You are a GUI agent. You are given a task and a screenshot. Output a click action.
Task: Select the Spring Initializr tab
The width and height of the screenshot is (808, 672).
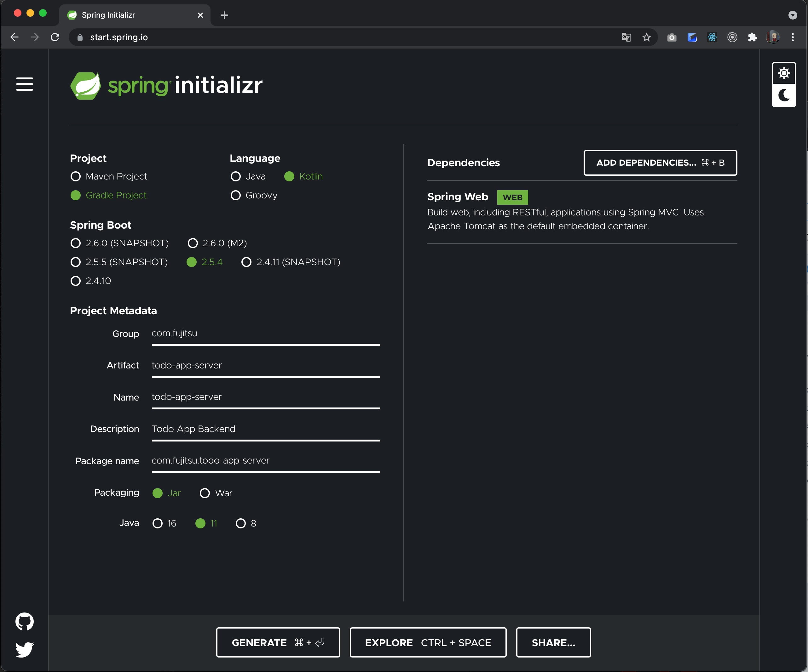click(x=135, y=15)
